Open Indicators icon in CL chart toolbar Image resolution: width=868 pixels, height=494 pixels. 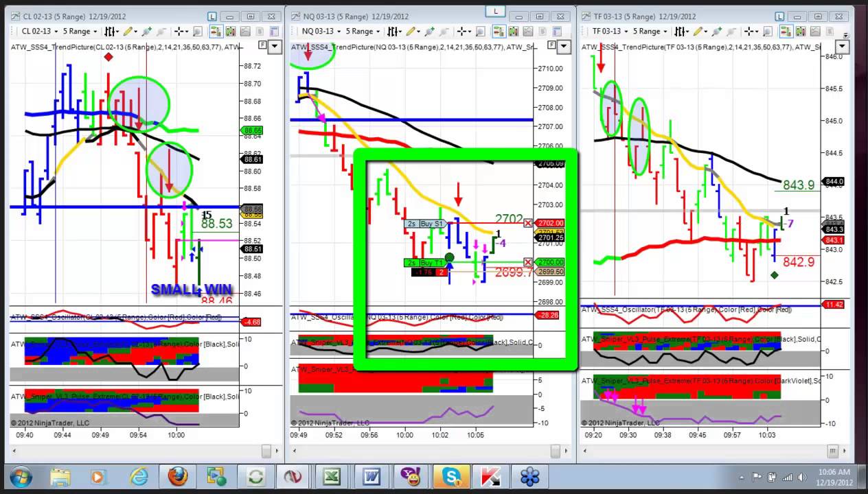[x=245, y=31]
